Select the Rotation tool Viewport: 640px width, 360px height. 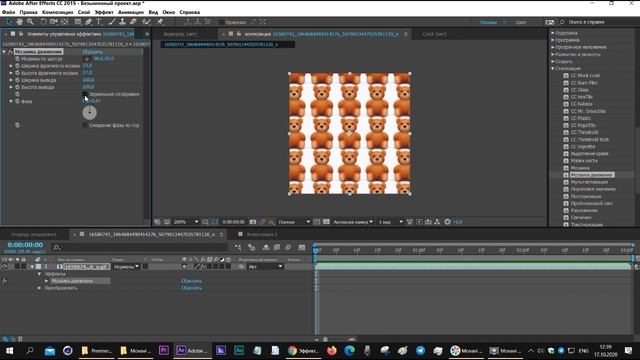43,22
